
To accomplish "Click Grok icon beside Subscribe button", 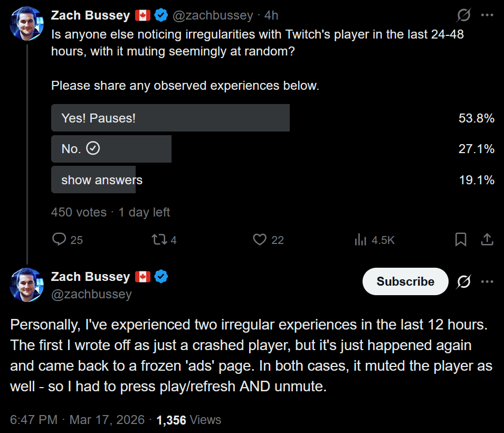I will click(463, 281).
